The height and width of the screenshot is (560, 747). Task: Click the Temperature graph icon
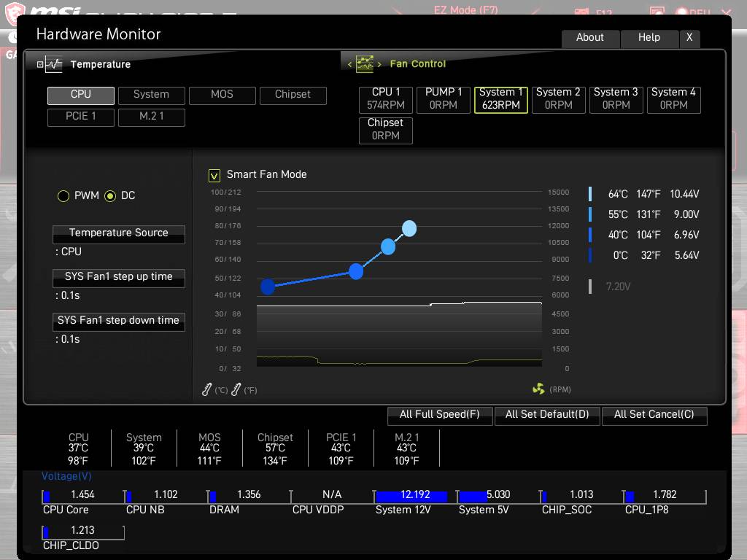[x=54, y=64]
